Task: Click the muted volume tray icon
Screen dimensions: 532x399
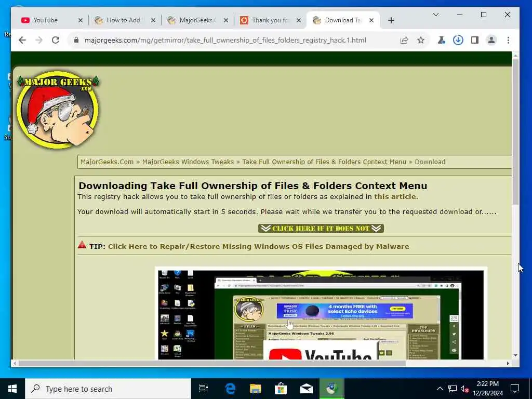Action: point(465,389)
